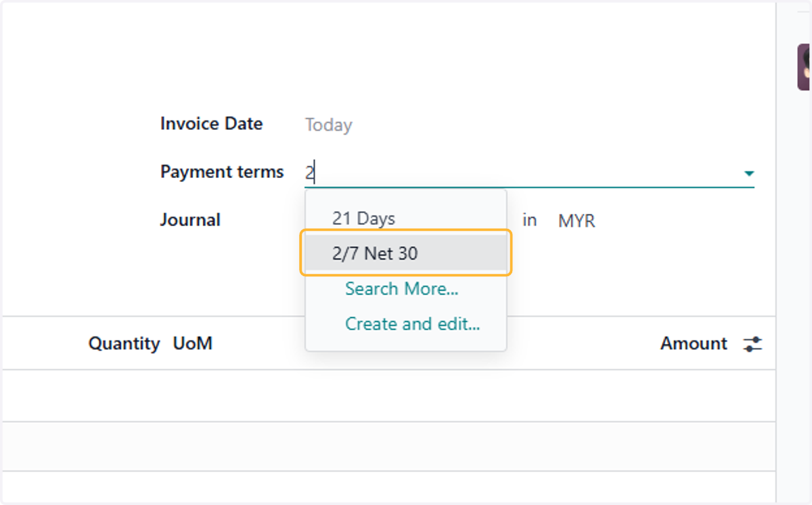The height and width of the screenshot is (505, 812).
Task: Click the UoM column header
Action: [x=193, y=344]
